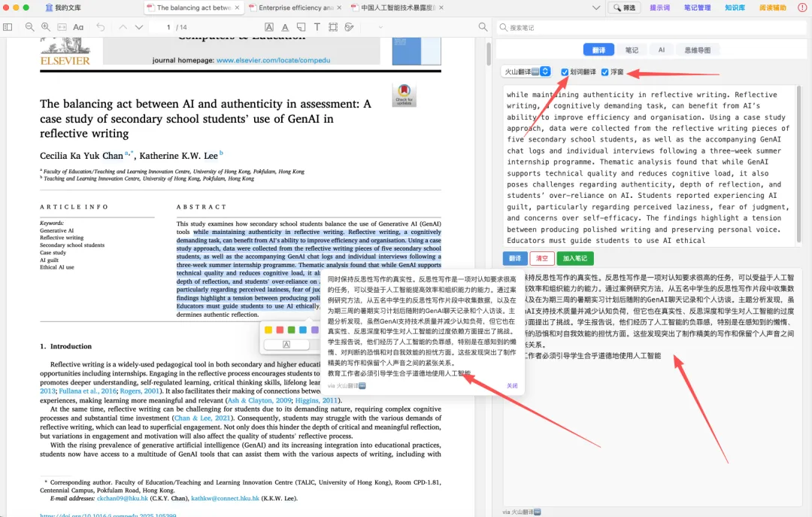The image size is (812, 517).
Task: Go to the previous PDF page
Action: point(123,27)
